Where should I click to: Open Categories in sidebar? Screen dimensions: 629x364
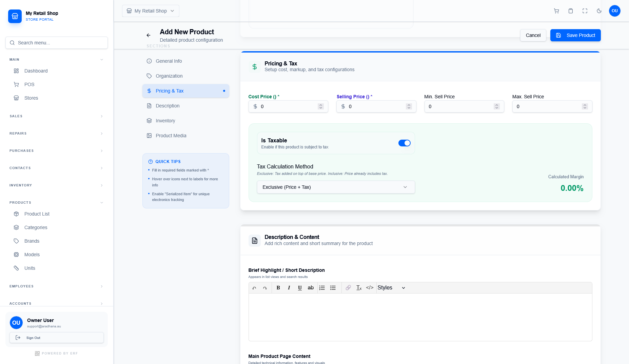tap(57, 227)
